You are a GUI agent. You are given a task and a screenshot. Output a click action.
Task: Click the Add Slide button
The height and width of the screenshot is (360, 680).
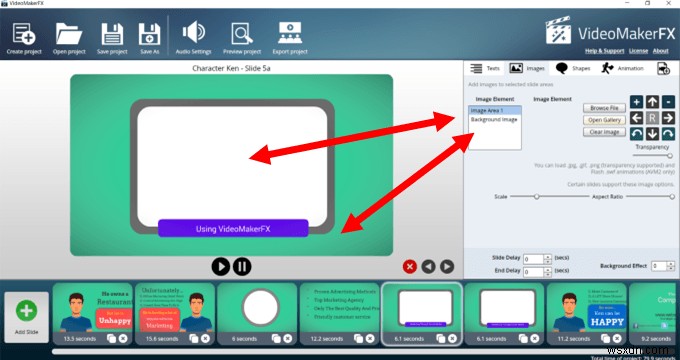click(x=26, y=317)
